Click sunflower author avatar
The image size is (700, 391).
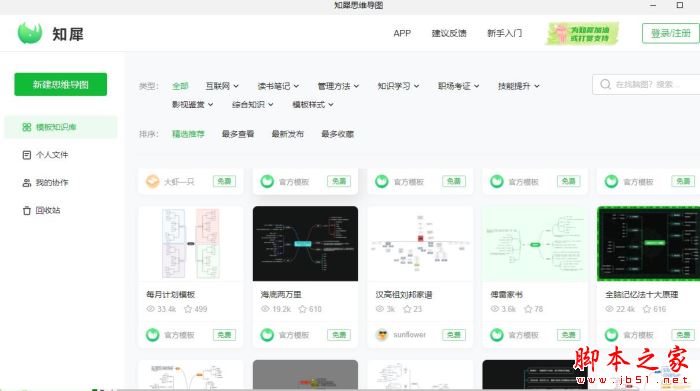(382, 335)
